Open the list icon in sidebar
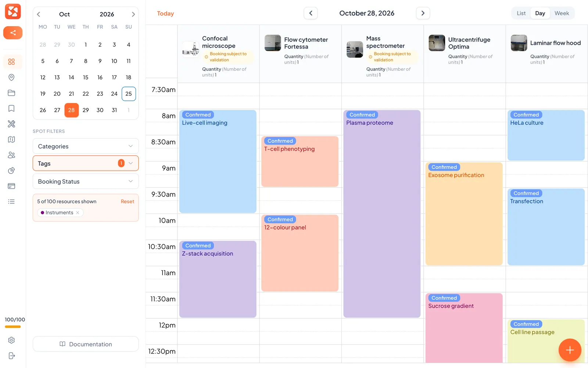Screen dimensions: 588x368 tap(11, 202)
